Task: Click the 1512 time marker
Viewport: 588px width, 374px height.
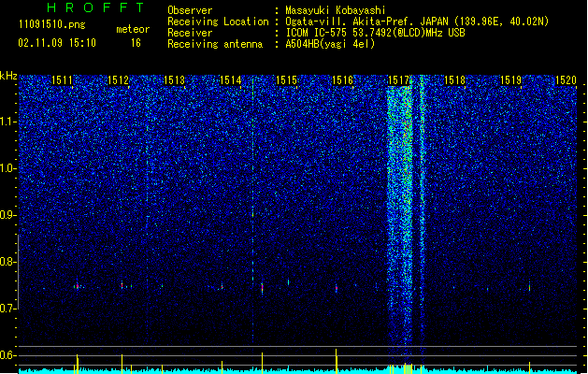Action: [118, 80]
